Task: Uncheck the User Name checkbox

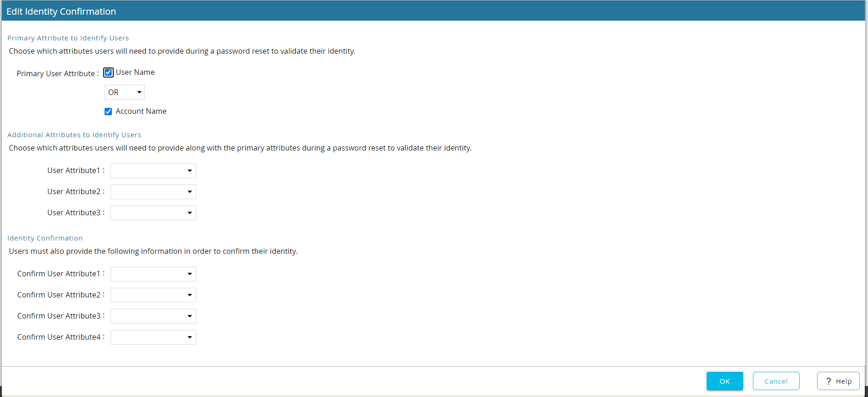Action: click(x=108, y=73)
